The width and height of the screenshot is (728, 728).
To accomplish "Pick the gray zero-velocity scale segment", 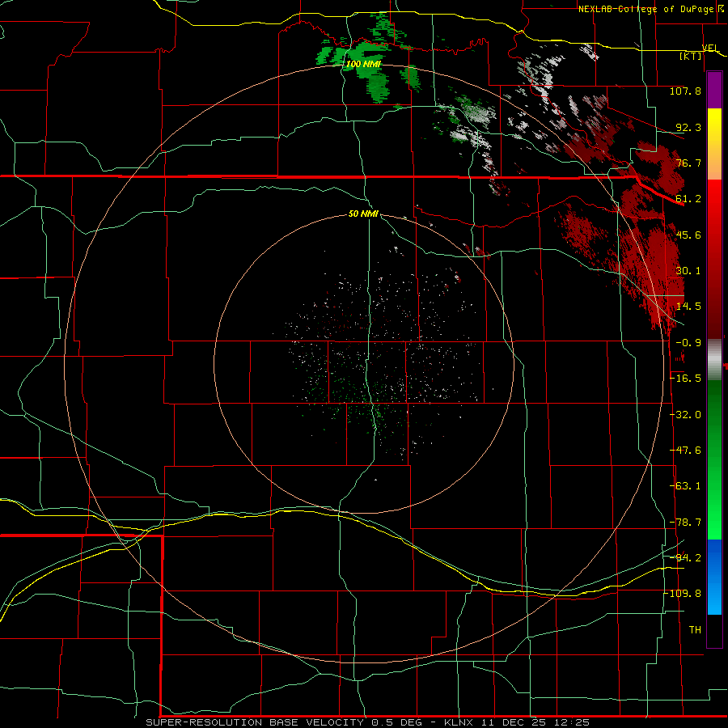I will point(714,360).
